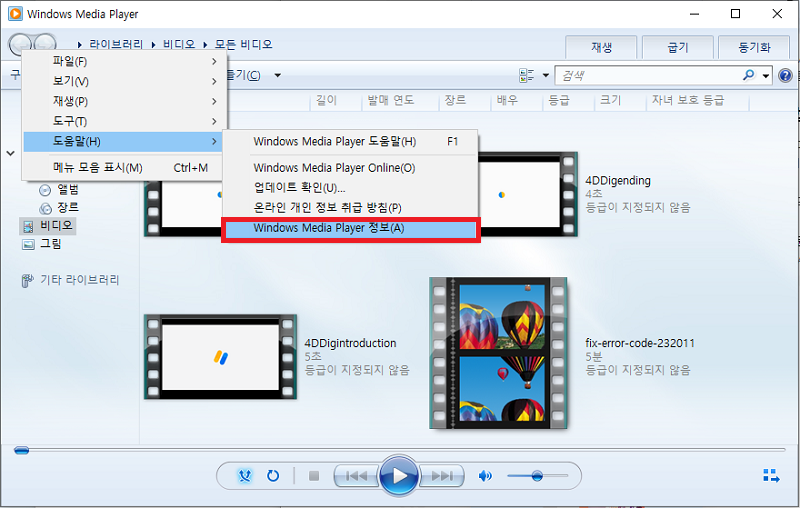Open the 파일(F) submenu

click(124, 62)
